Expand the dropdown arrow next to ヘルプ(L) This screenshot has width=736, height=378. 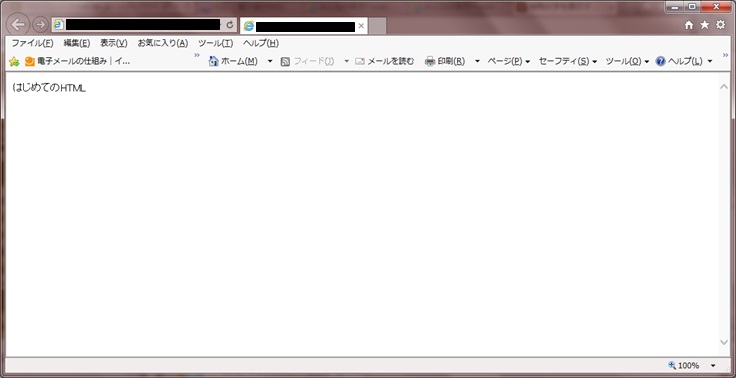710,61
